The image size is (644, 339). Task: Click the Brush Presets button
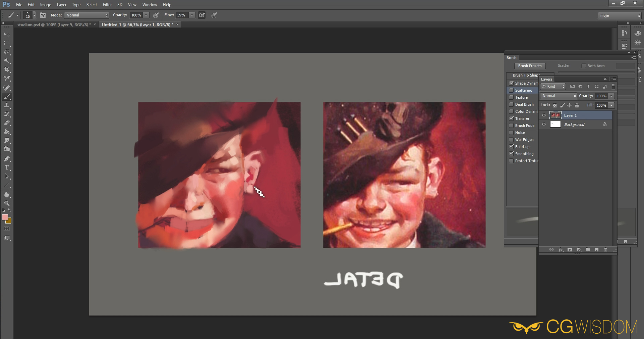(530, 66)
